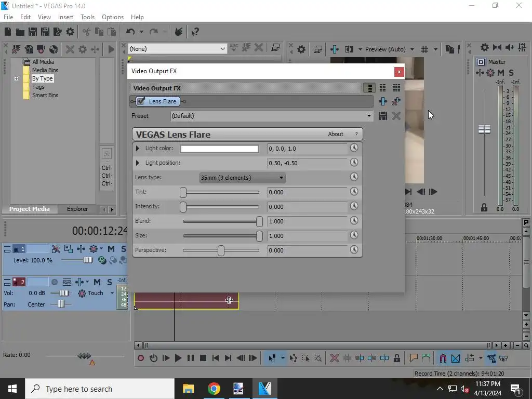
Task: Open Plug-In Chain editor icon
Action: coord(383,101)
